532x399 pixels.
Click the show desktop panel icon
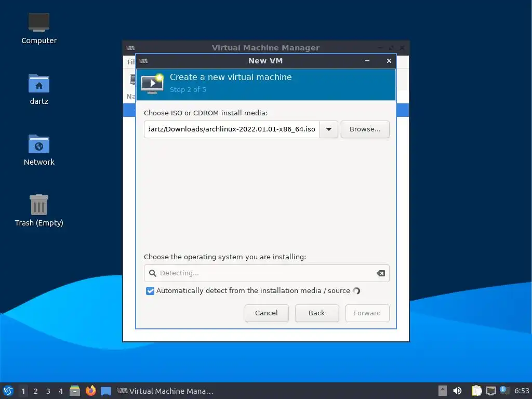[106, 391]
